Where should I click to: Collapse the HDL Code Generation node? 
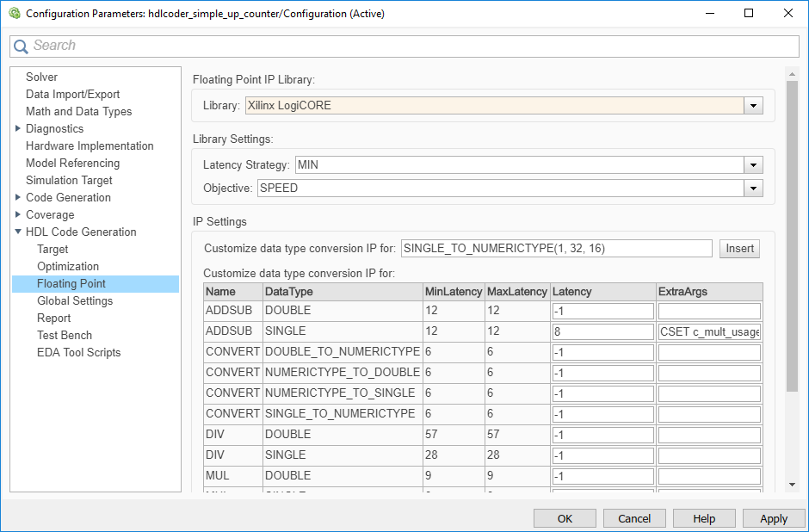[x=18, y=232]
